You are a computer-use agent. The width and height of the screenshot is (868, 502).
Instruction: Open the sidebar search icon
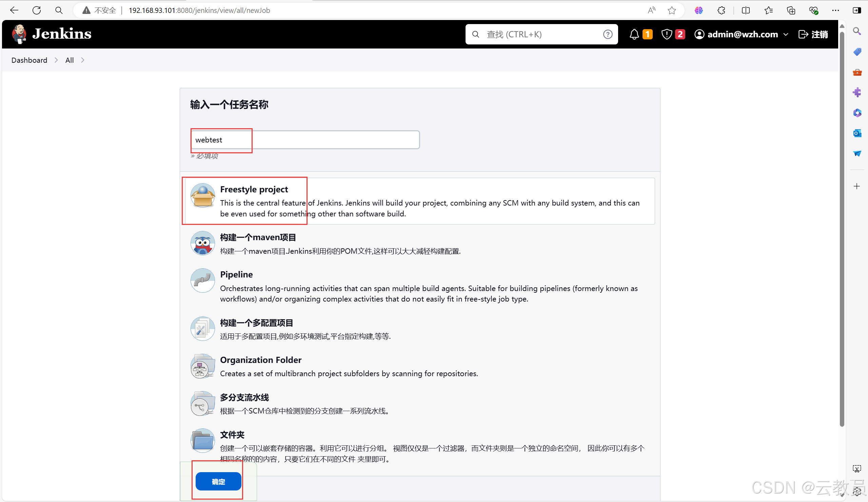(x=857, y=31)
